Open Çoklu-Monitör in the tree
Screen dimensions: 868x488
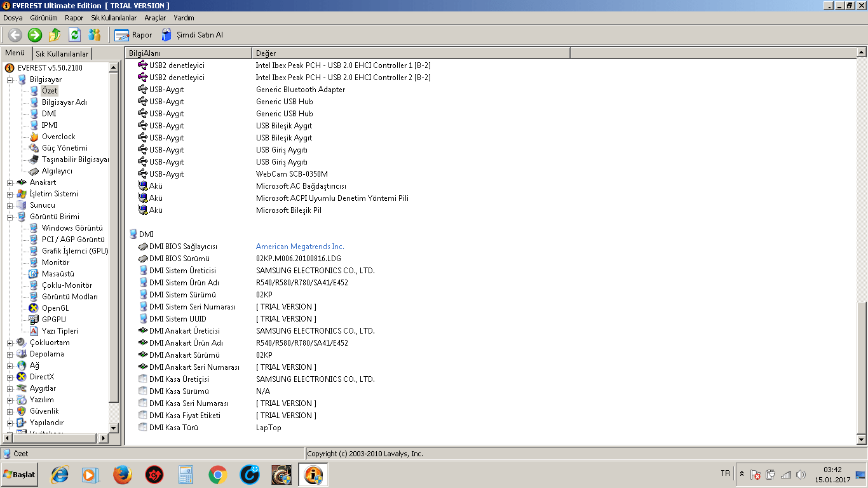[x=67, y=285]
